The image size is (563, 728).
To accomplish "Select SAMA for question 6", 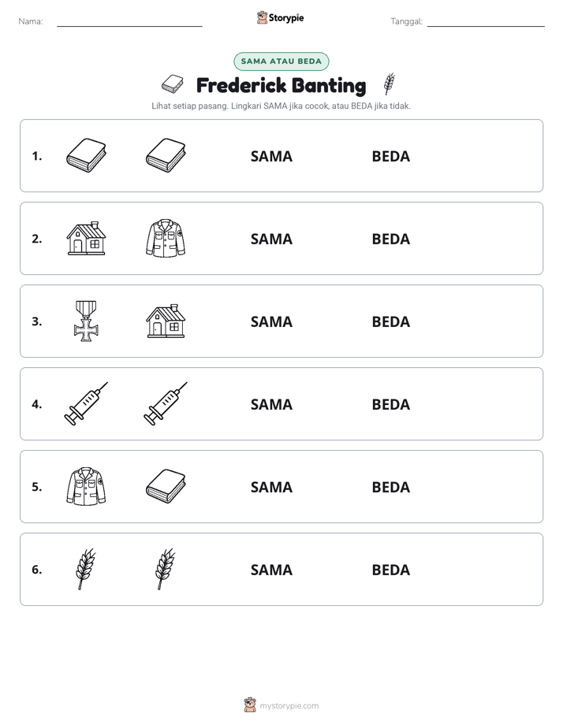I will pyautogui.click(x=272, y=570).
